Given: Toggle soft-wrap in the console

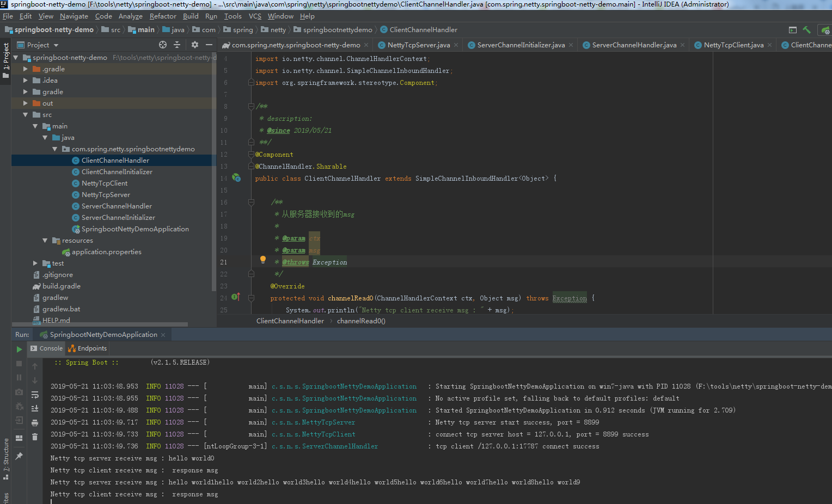Looking at the screenshot, I should click(x=35, y=395).
